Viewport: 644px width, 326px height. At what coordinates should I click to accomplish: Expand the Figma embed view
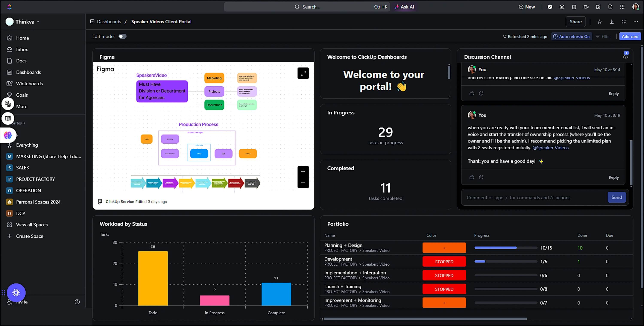303,73
